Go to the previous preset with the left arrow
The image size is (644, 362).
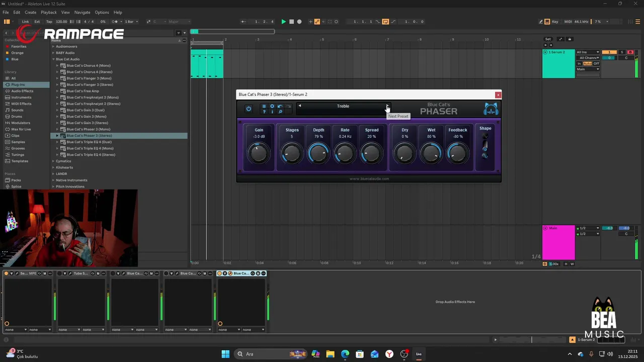[300, 106]
